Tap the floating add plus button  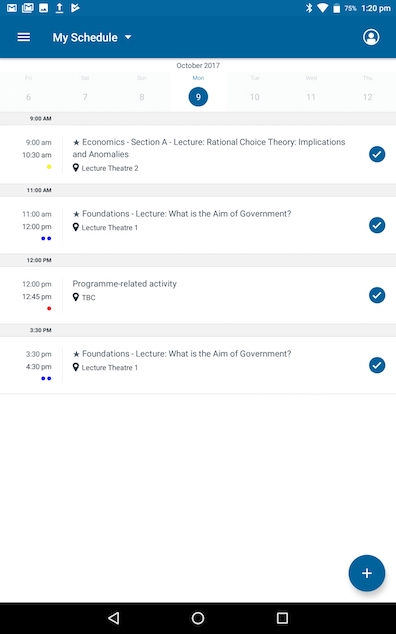tap(367, 573)
